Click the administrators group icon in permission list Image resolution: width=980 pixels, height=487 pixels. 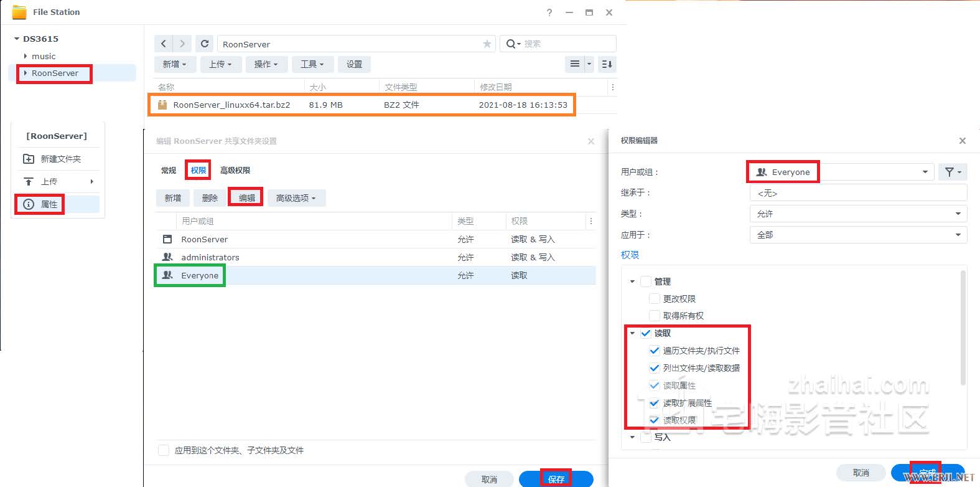click(167, 257)
